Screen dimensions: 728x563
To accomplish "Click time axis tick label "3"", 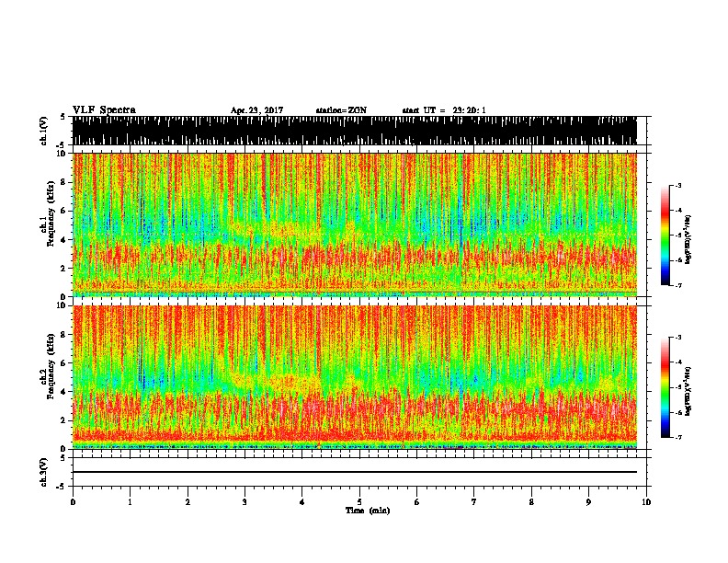I will point(245,502).
